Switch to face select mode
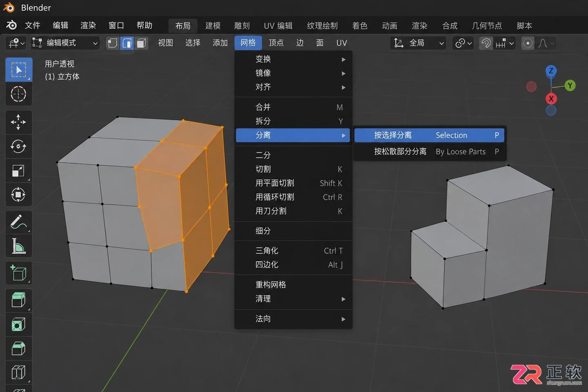 141,43
